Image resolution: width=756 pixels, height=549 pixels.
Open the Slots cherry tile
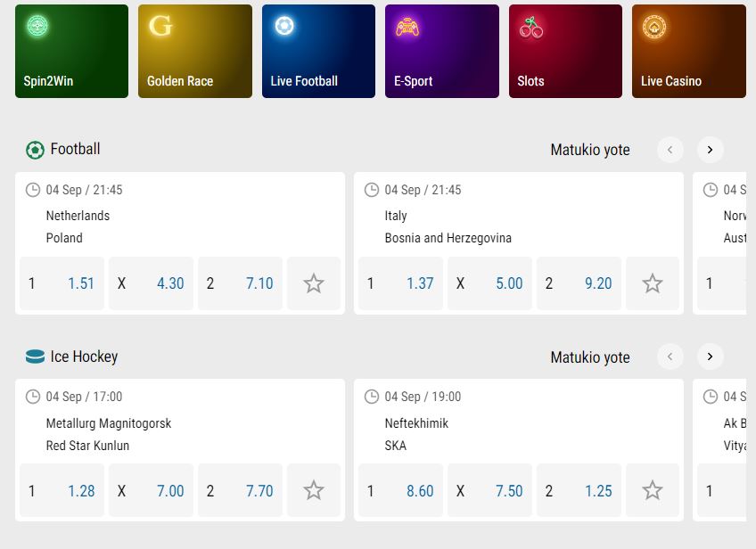click(565, 51)
